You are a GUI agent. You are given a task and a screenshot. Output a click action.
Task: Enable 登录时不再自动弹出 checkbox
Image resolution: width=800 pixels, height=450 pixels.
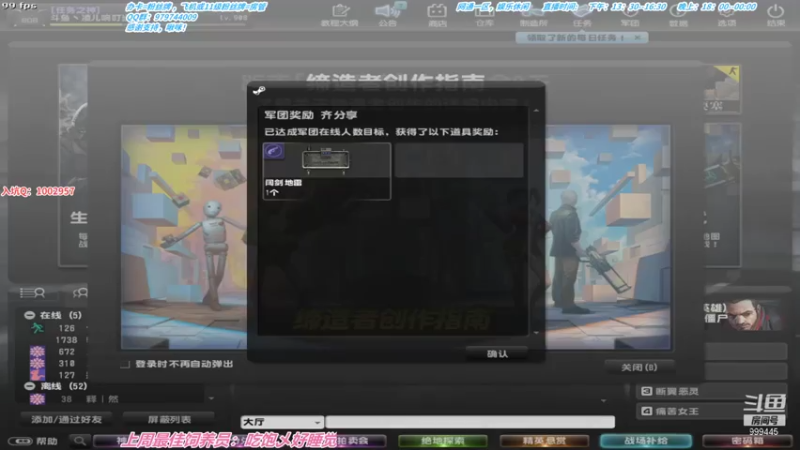(124, 364)
